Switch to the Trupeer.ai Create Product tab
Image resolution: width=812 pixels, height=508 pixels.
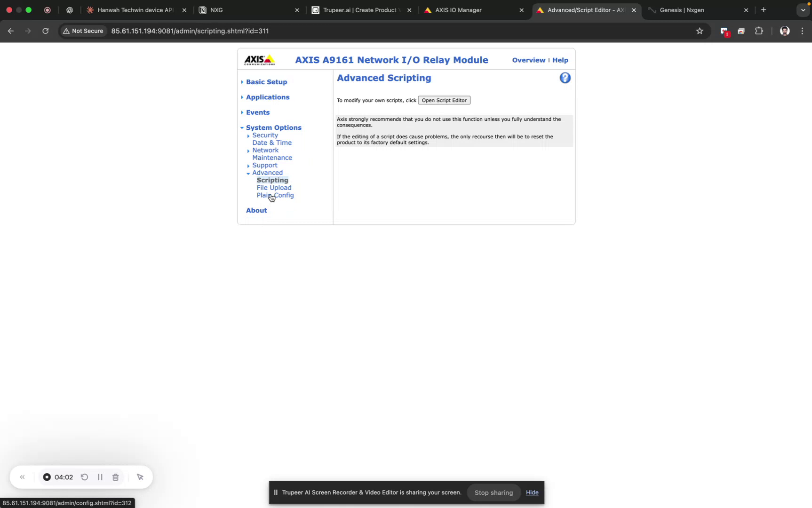click(x=358, y=10)
